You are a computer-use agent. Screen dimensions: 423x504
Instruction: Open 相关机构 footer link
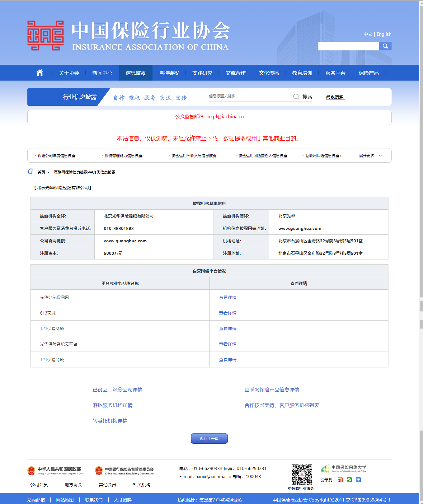(142, 485)
